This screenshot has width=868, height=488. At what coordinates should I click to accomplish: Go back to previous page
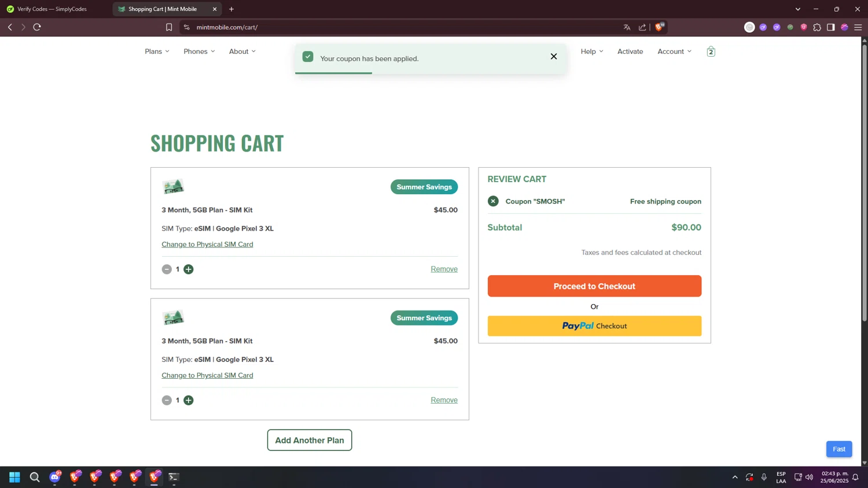coord(10,27)
